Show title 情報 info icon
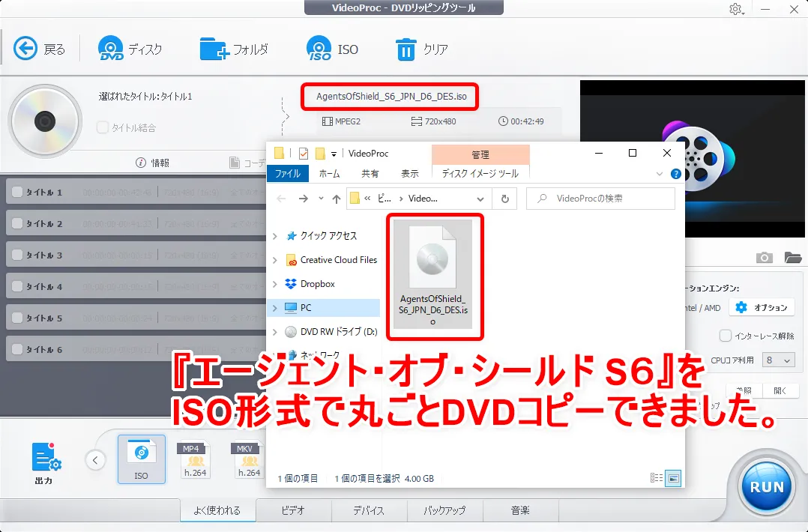Screen dimensions: 808x532 (141, 163)
